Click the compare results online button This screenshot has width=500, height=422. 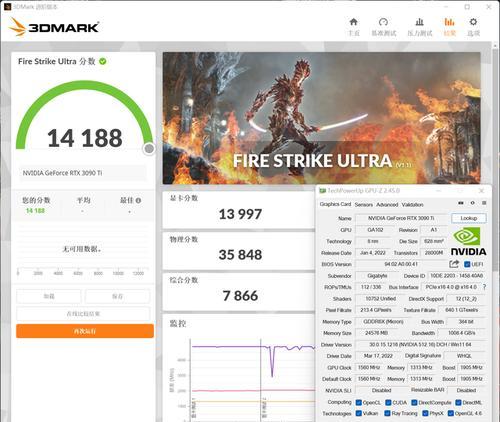83,313
